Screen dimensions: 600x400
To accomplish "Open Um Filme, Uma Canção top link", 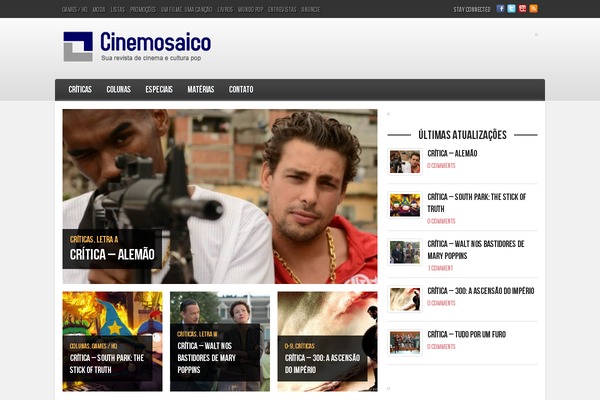I will pyautogui.click(x=186, y=10).
